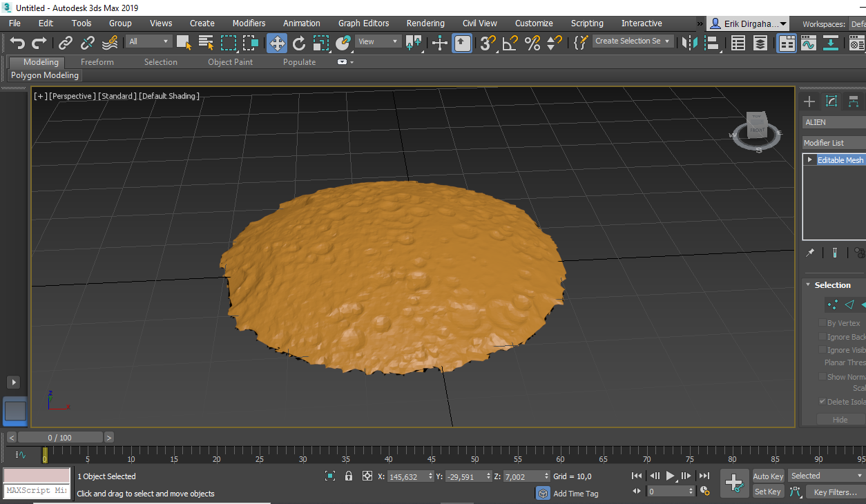Toggle the Set Key mode
The height and width of the screenshot is (504, 866).
click(x=768, y=492)
